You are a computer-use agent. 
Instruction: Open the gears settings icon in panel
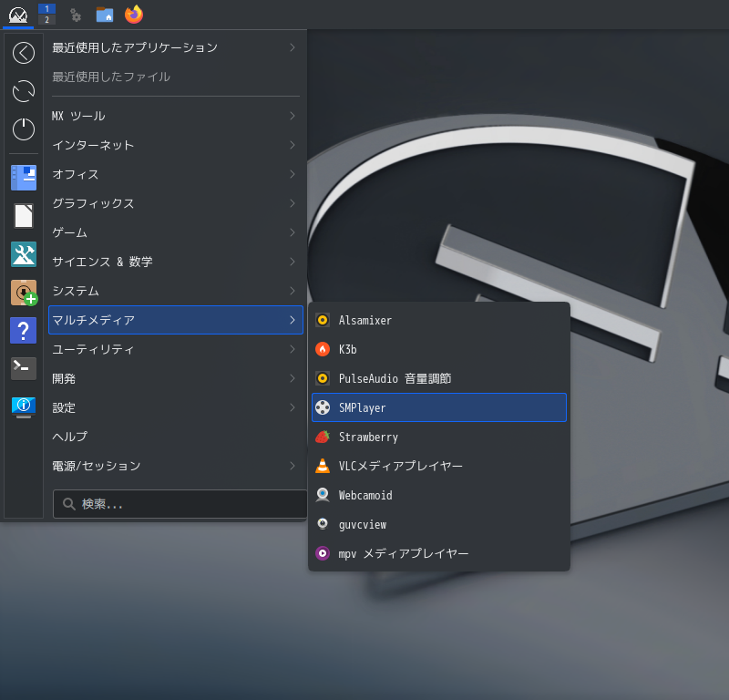(76, 15)
